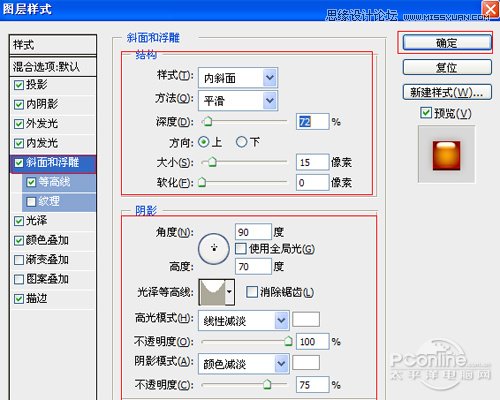This screenshot has width=500, height=400.
Task: Uncheck the 描边 checkbox
Action: coord(19,299)
